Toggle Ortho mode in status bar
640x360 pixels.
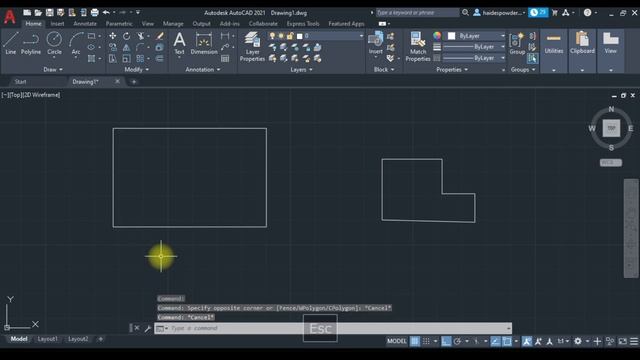[x=446, y=341]
